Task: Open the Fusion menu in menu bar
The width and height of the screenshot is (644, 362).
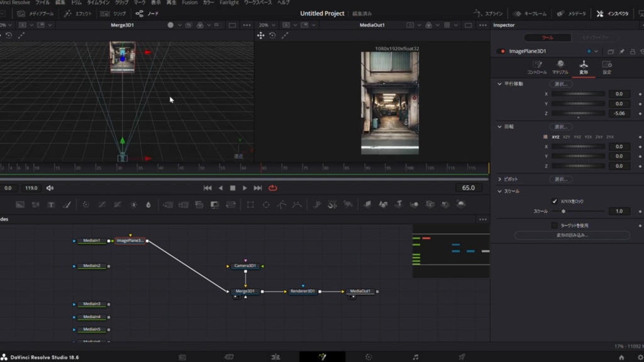Action: 189,3
